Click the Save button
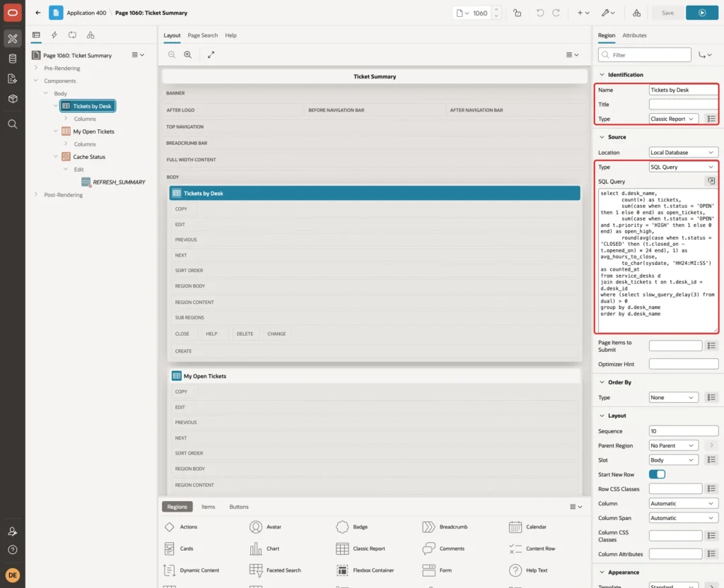This screenshot has width=724, height=588. tap(667, 13)
